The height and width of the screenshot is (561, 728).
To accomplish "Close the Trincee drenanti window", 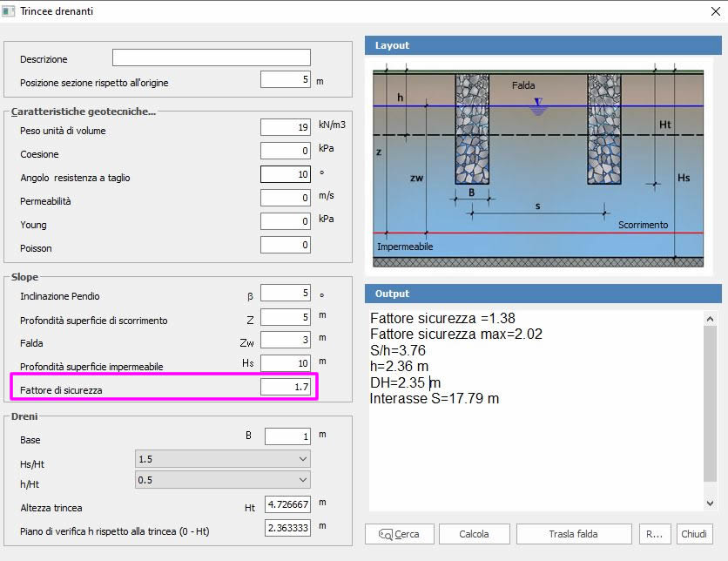I will tap(716, 11).
